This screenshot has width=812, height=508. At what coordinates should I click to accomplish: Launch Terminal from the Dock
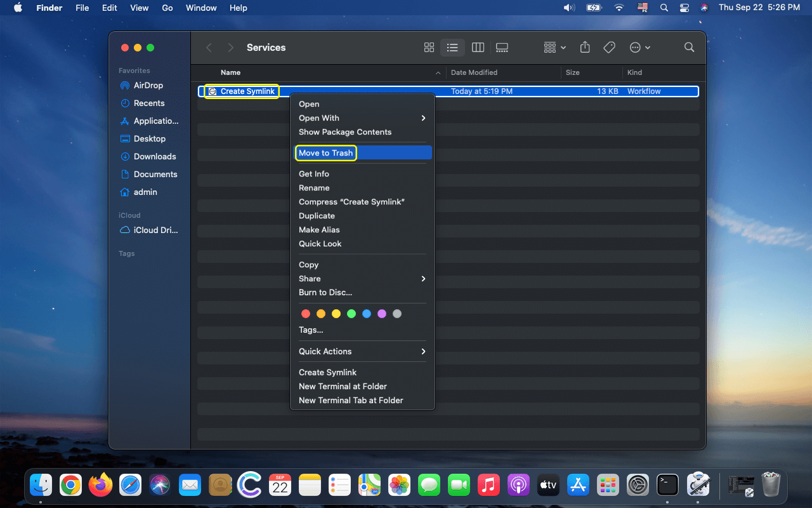tap(667, 485)
